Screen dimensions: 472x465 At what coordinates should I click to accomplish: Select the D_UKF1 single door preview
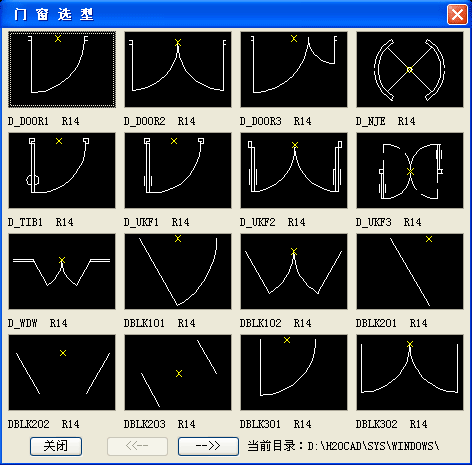pyautogui.click(x=178, y=170)
